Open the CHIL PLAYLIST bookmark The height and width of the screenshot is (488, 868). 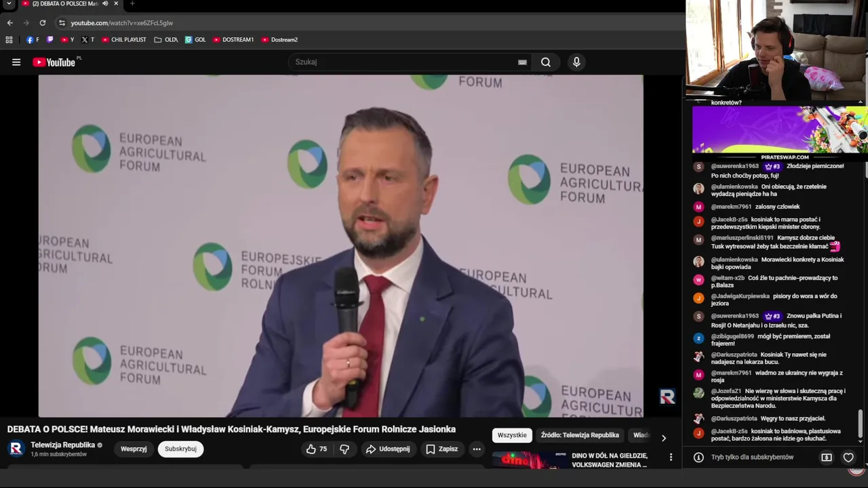click(123, 40)
